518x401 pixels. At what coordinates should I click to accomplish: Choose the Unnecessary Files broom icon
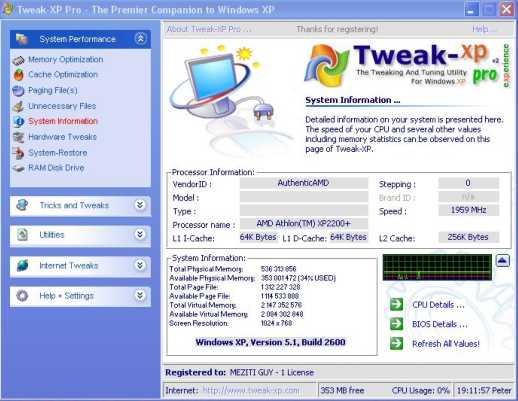[18, 106]
